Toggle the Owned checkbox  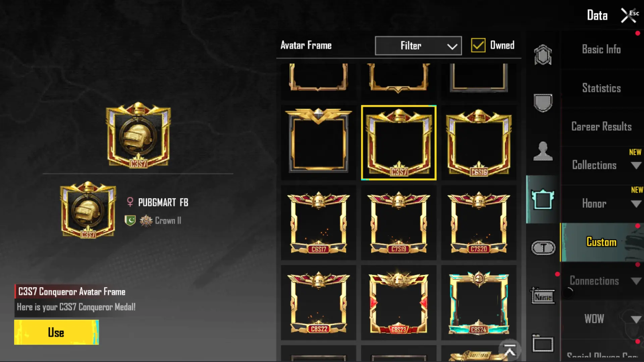[x=478, y=45]
